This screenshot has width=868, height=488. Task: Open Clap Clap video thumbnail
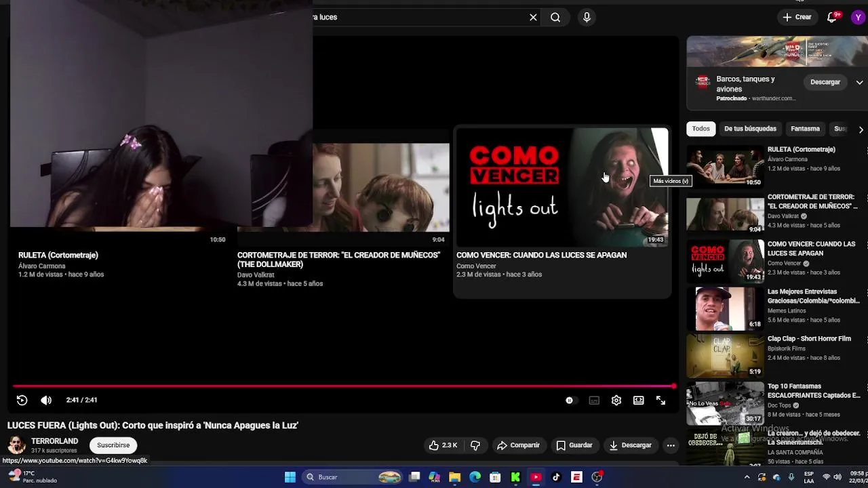coord(725,356)
